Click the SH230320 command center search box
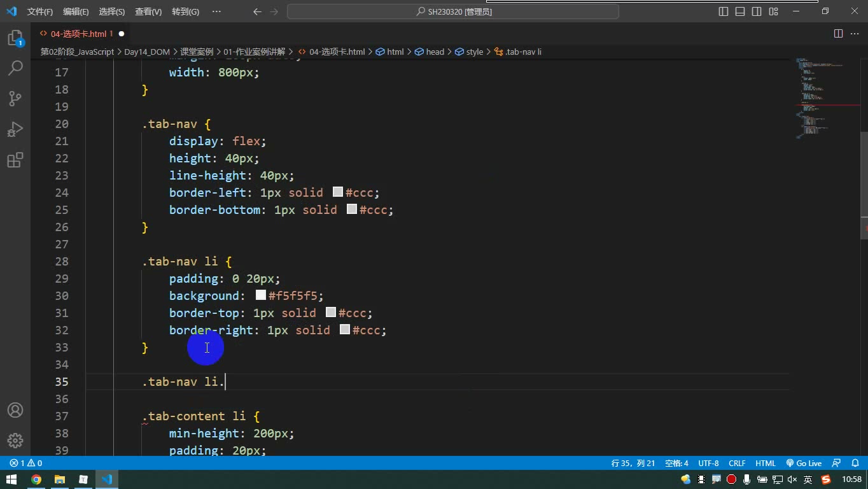The height and width of the screenshot is (489, 868). [453, 11]
